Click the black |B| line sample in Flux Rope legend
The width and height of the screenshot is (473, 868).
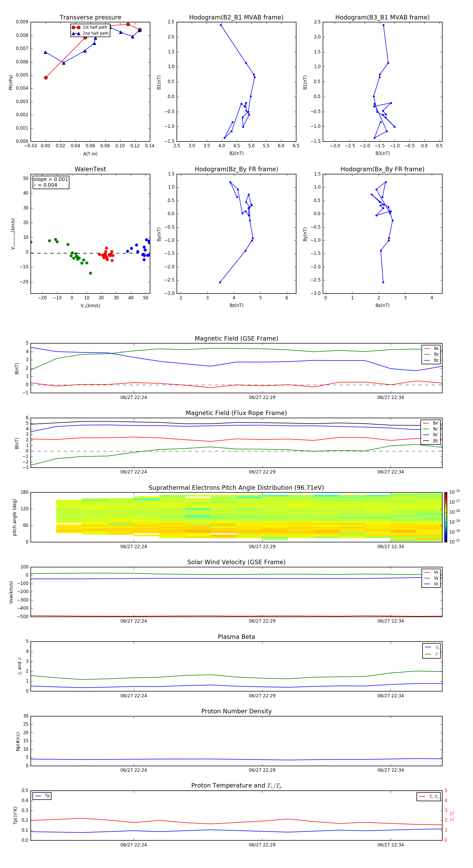pos(426,441)
